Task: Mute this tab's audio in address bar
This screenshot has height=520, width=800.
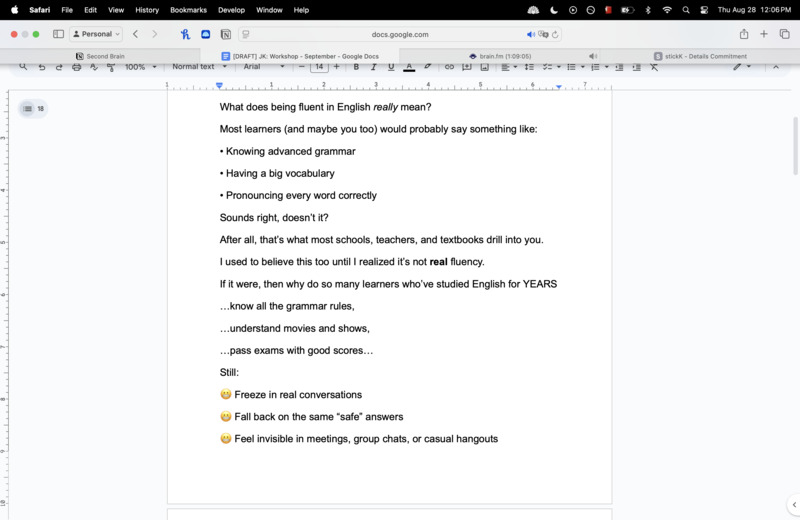Action: coord(531,34)
